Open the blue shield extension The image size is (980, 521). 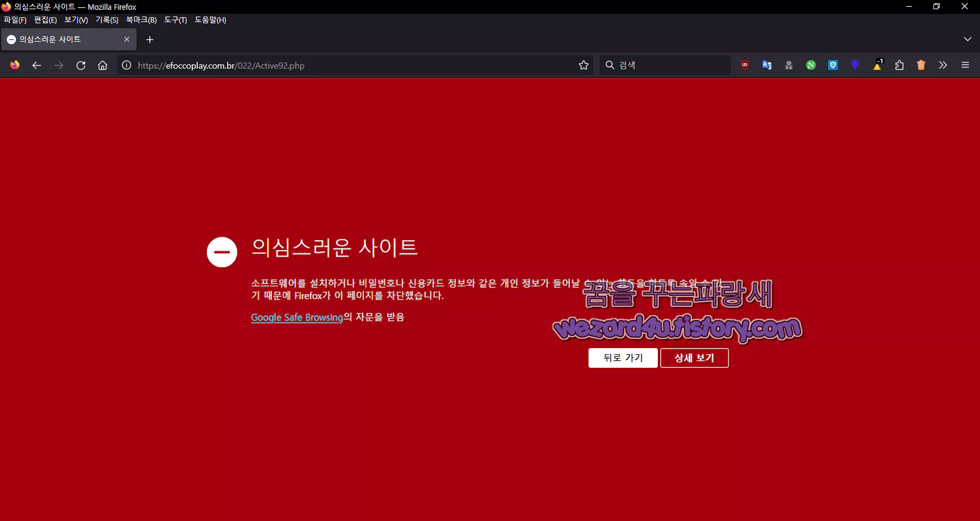pyautogui.click(x=833, y=65)
